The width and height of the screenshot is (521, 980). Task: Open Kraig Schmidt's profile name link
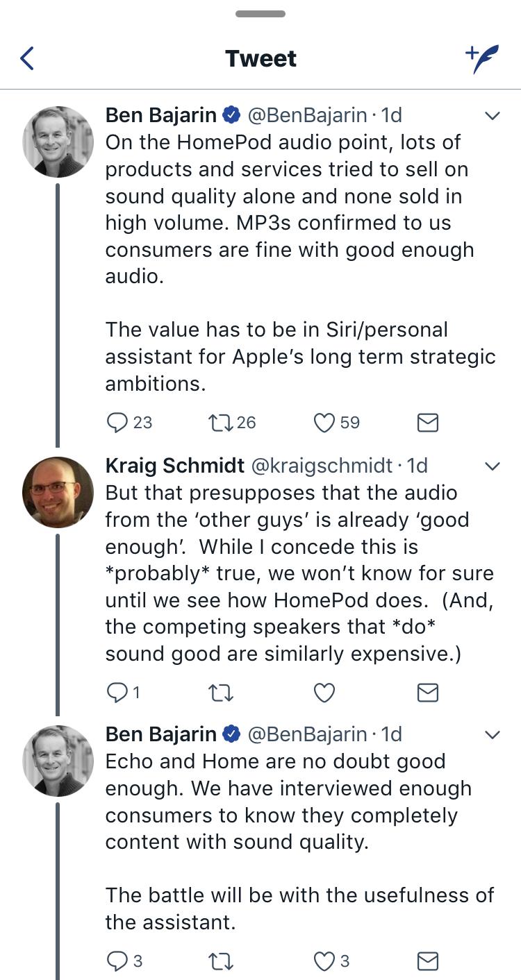tap(174, 466)
